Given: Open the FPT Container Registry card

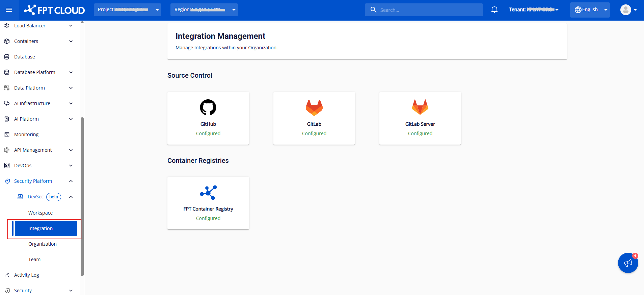Looking at the screenshot, I should (x=208, y=203).
